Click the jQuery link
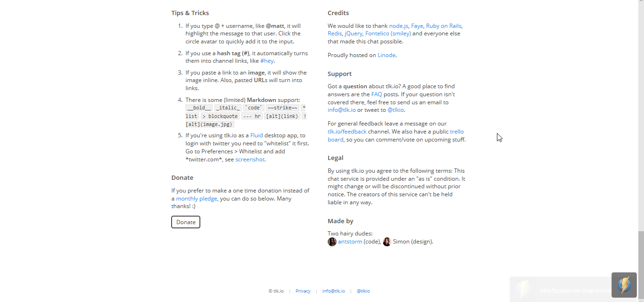The height and width of the screenshot is (302, 644). pos(354,34)
